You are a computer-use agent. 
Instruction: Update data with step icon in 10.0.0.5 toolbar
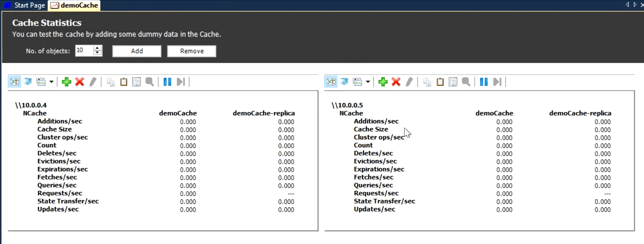(497, 82)
